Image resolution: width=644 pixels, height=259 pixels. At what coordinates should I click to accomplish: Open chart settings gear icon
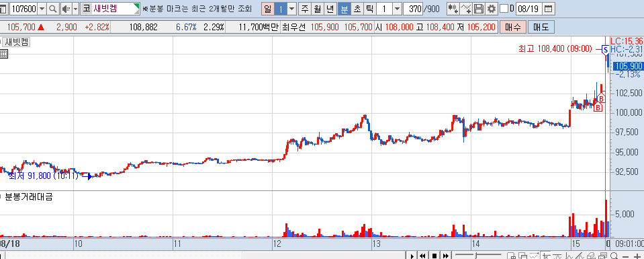click(x=492, y=8)
